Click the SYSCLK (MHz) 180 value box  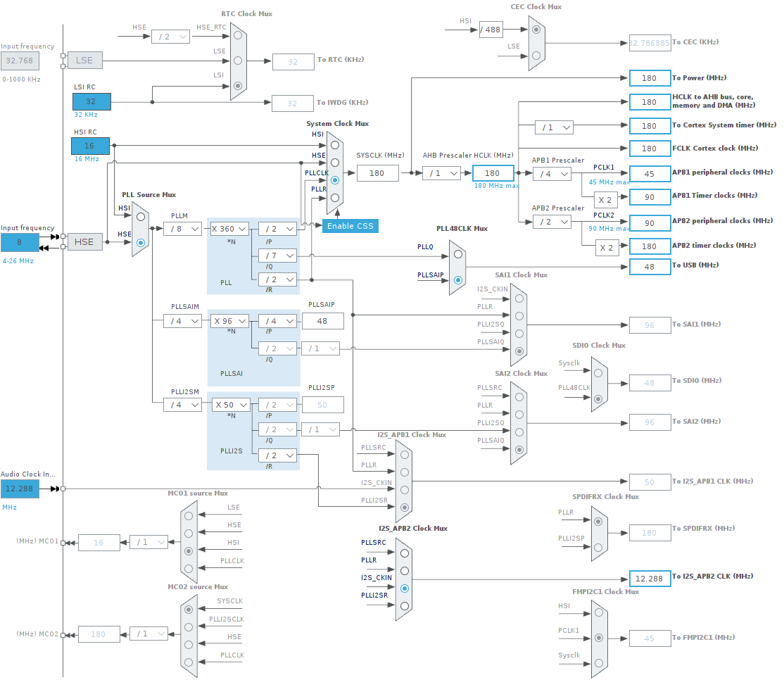377,173
